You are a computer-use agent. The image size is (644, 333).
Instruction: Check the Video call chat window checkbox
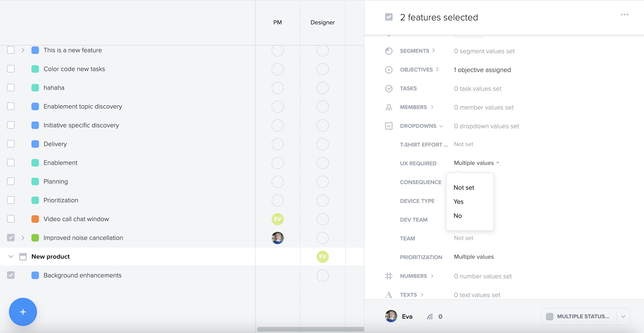pos(11,219)
